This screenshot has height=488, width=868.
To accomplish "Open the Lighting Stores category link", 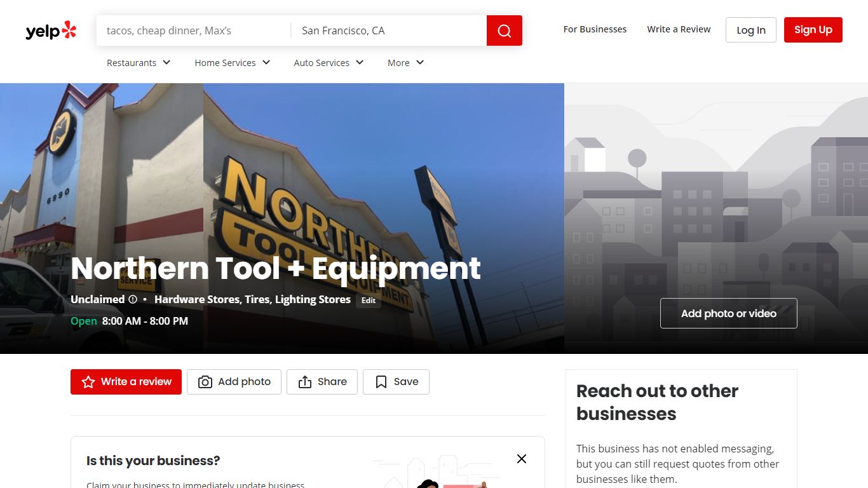I will (x=313, y=299).
